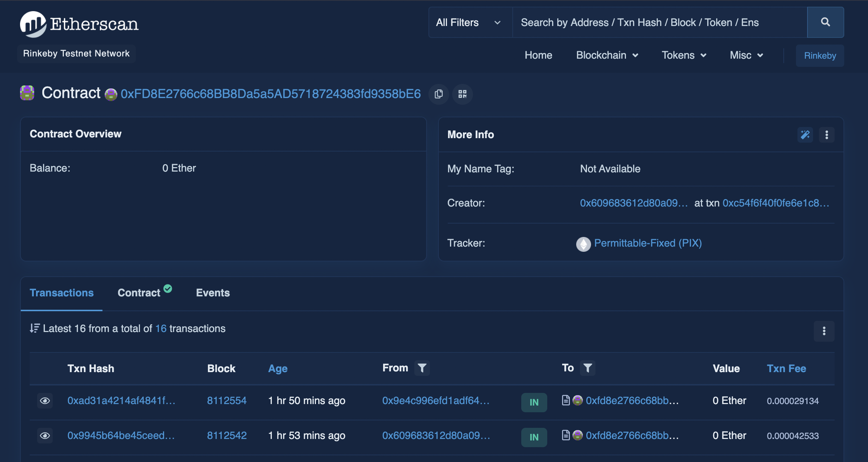This screenshot has height=462, width=868.
Task: Click the magic wand icon in More Info
Action: pos(805,135)
